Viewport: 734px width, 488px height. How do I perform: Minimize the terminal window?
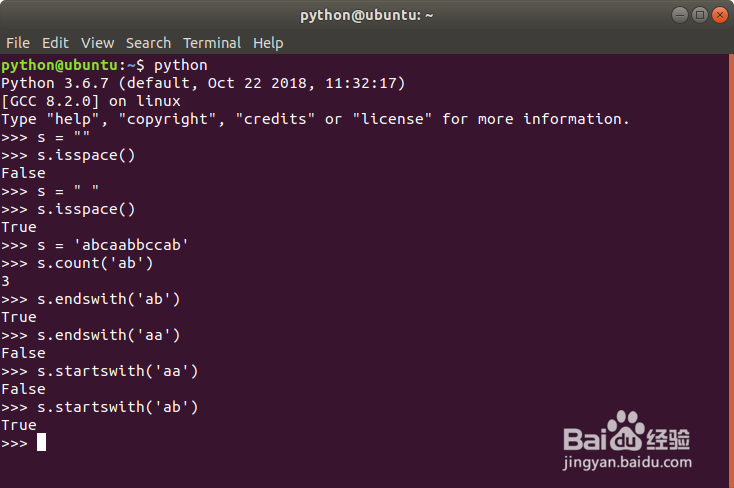(x=680, y=15)
